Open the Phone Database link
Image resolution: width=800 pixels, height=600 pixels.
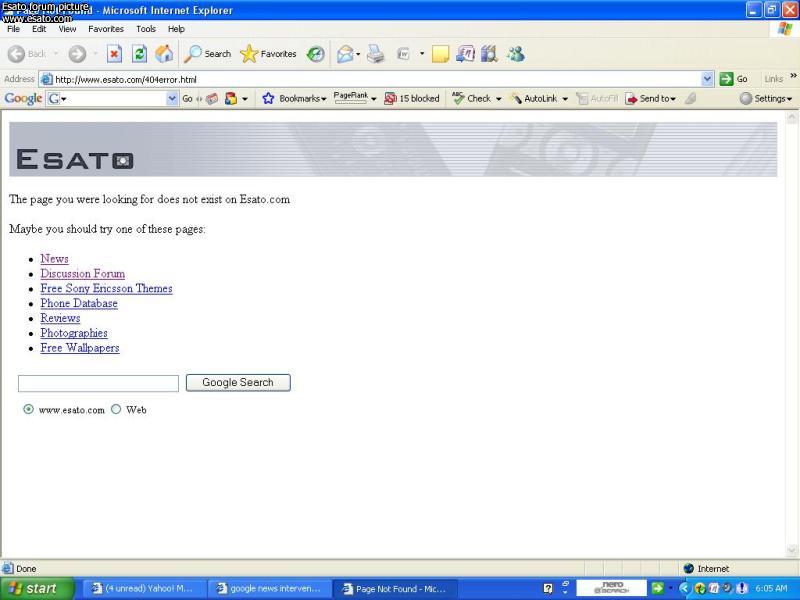(x=79, y=303)
